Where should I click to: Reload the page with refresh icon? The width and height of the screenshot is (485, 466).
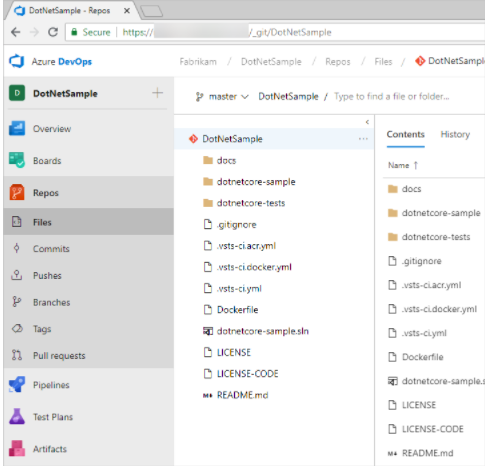pos(53,32)
